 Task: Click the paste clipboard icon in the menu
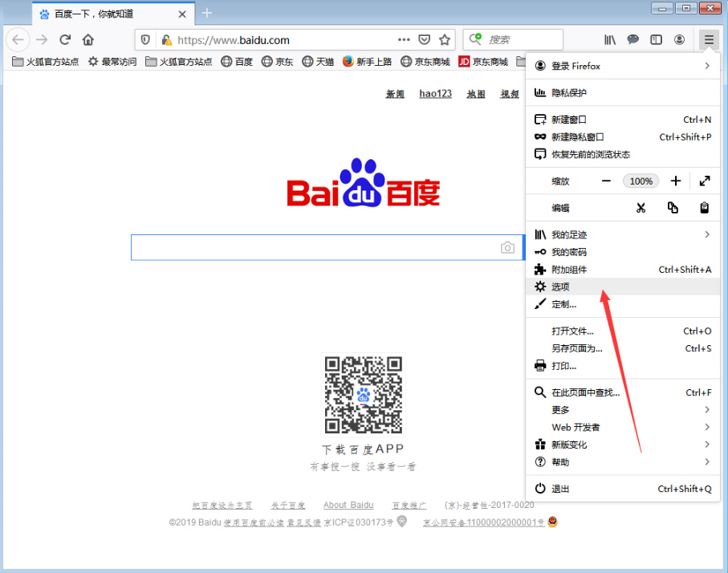point(703,207)
